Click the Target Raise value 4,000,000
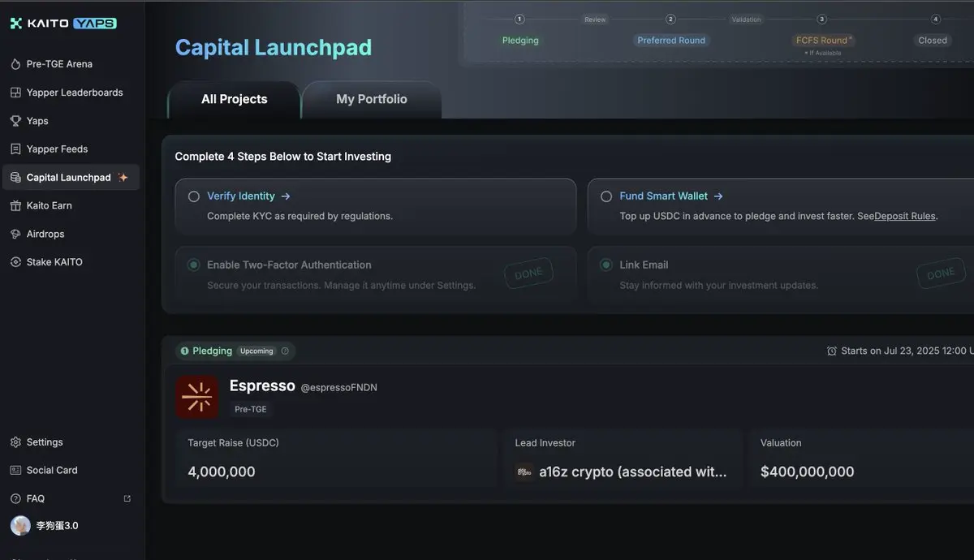 (222, 472)
